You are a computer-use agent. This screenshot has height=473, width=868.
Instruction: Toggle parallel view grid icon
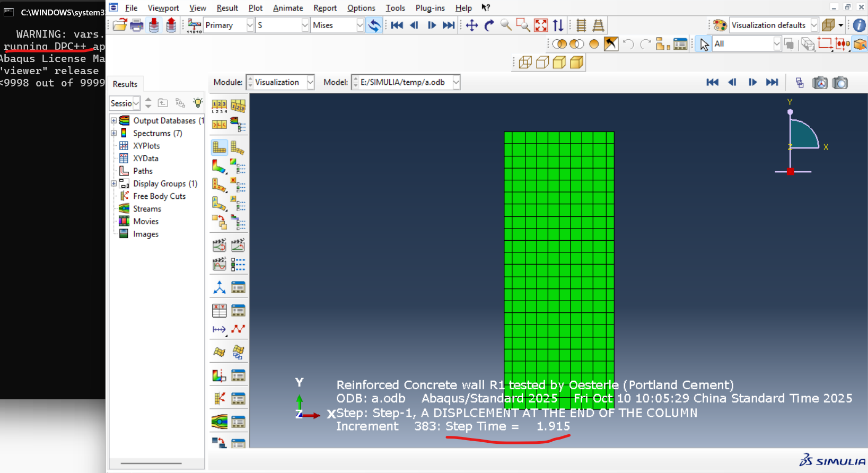point(581,25)
